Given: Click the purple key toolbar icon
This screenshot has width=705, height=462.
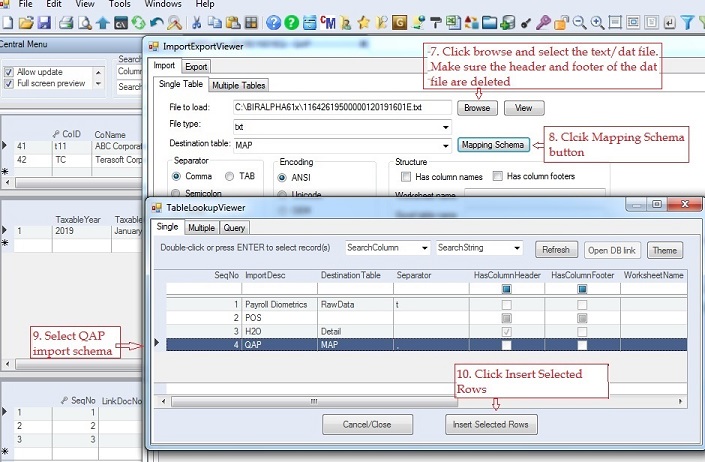Looking at the screenshot, I should click(543, 22).
